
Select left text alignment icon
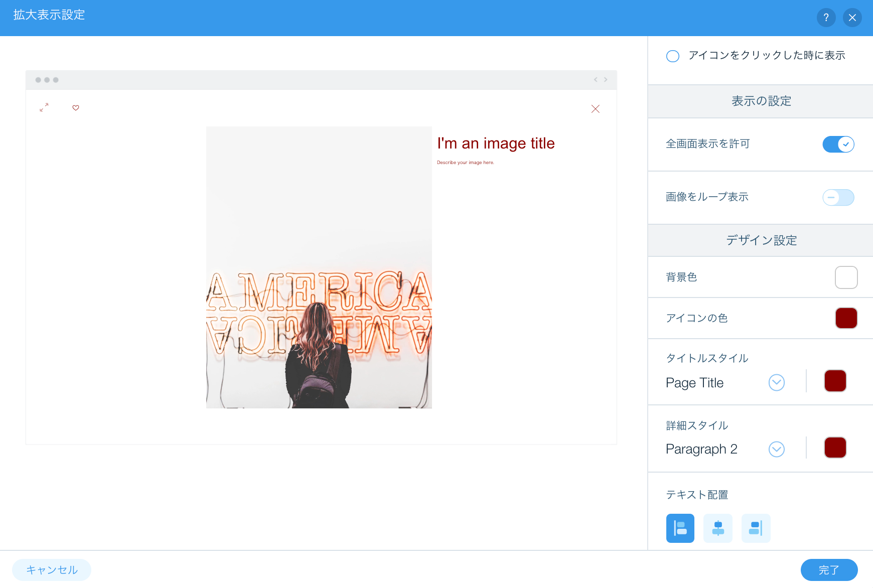(x=680, y=528)
